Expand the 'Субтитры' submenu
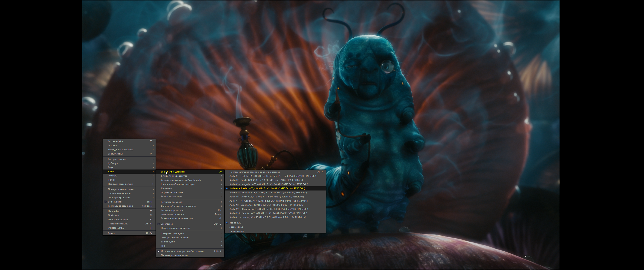The image size is (644, 270). coord(129,163)
